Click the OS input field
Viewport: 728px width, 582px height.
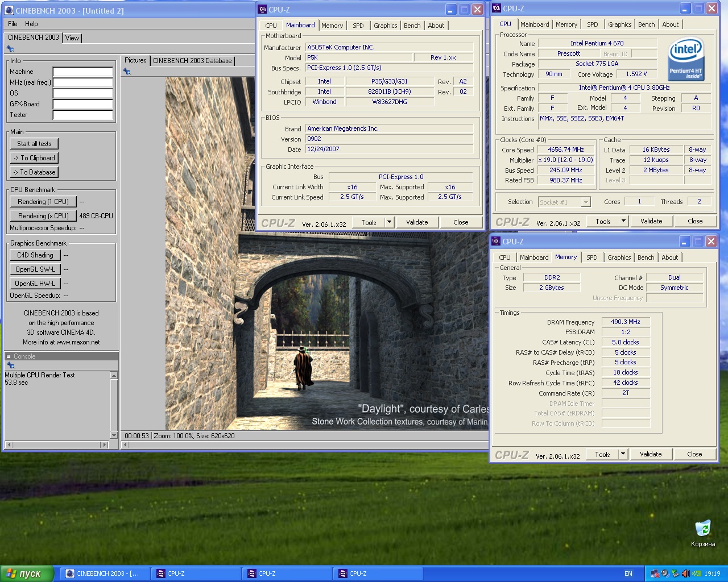[x=83, y=94]
